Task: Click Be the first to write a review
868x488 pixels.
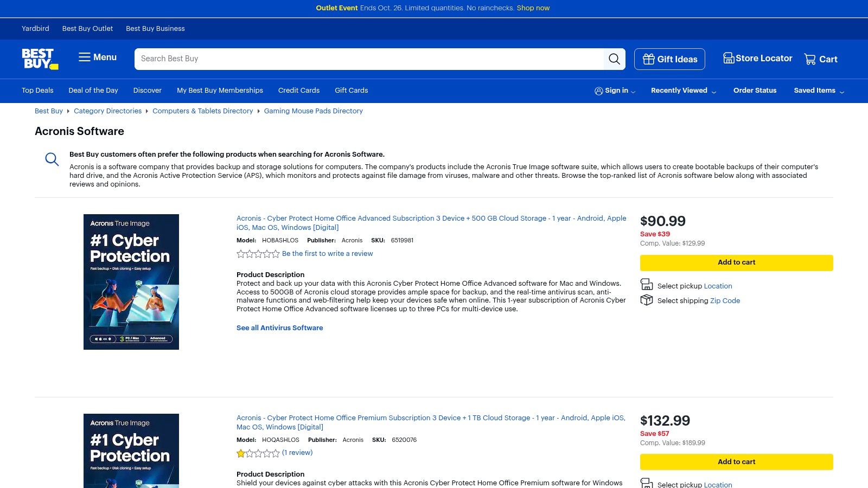Action: [327, 253]
